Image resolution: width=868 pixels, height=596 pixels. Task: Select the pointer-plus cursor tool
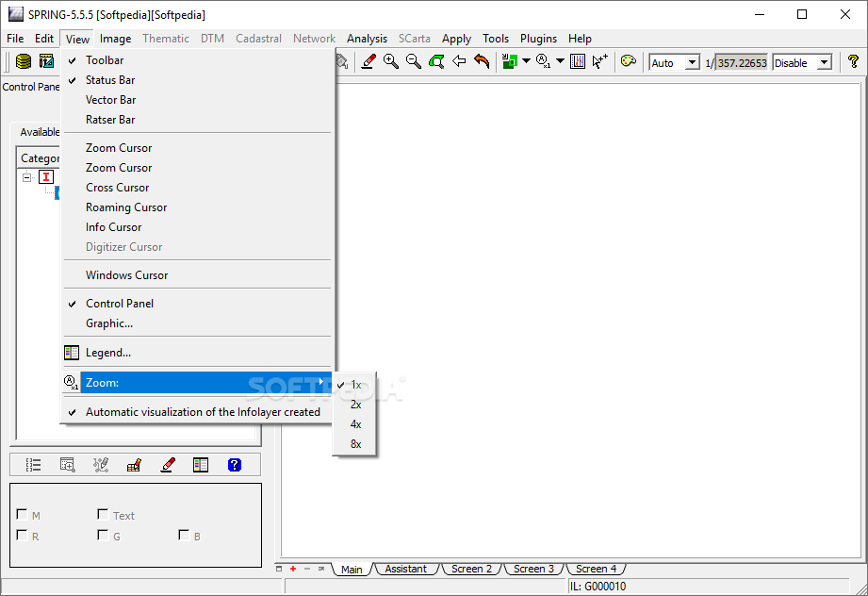pyautogui.click(x=600, y=61)
